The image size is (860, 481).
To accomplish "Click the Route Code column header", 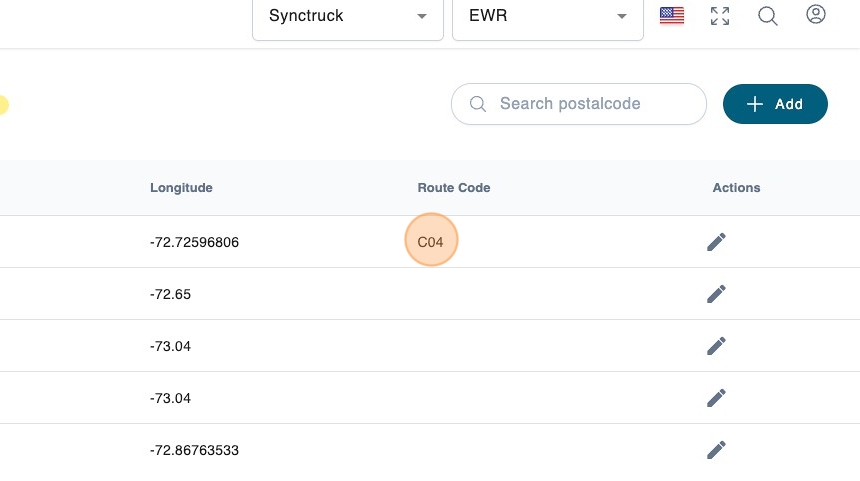I will click(x=453, y=188).
